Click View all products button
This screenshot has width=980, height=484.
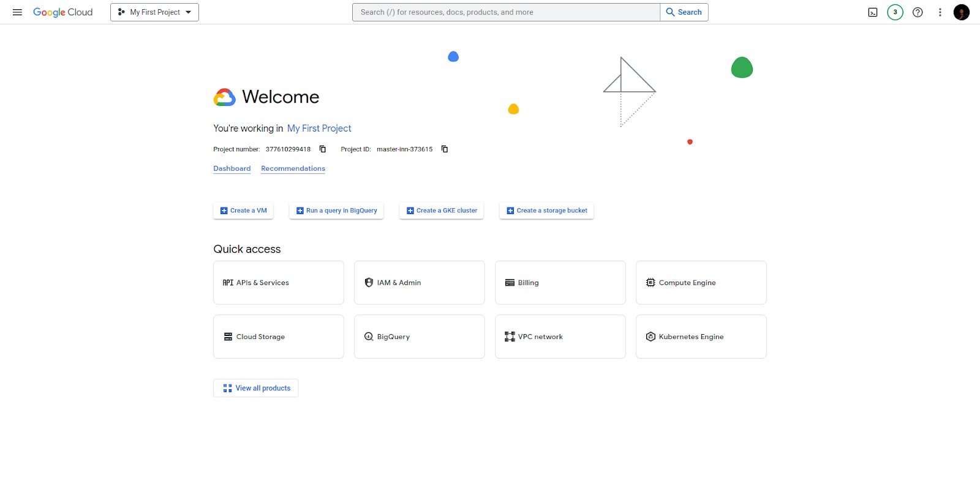coord(256,388)
